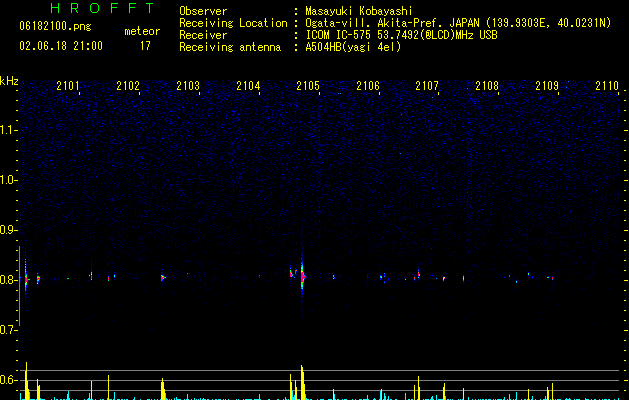Screen dimensions: 629x400
Task: Click the meteor count value 17
Action: point(145,46)
